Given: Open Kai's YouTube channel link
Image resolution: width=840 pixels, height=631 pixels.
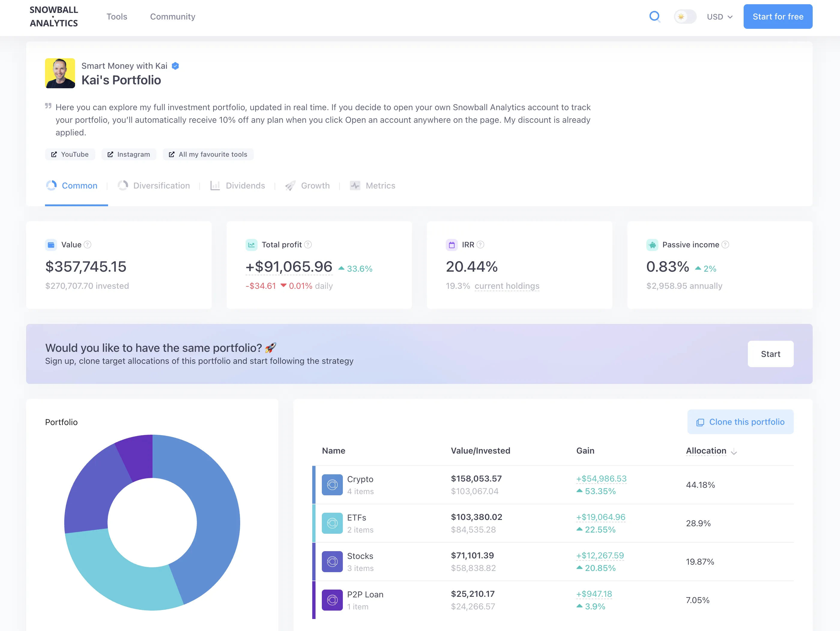Looking at the screenshot, I should click(70, 154).
